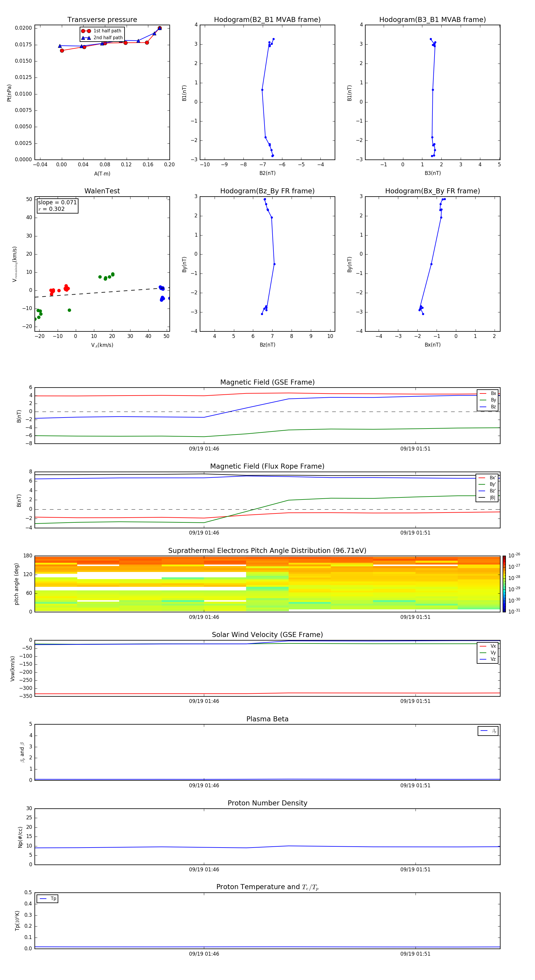Click the βp legend entry in Plasma Beta
This screenshot has width=535, height=980.
(x=488, y=731)
